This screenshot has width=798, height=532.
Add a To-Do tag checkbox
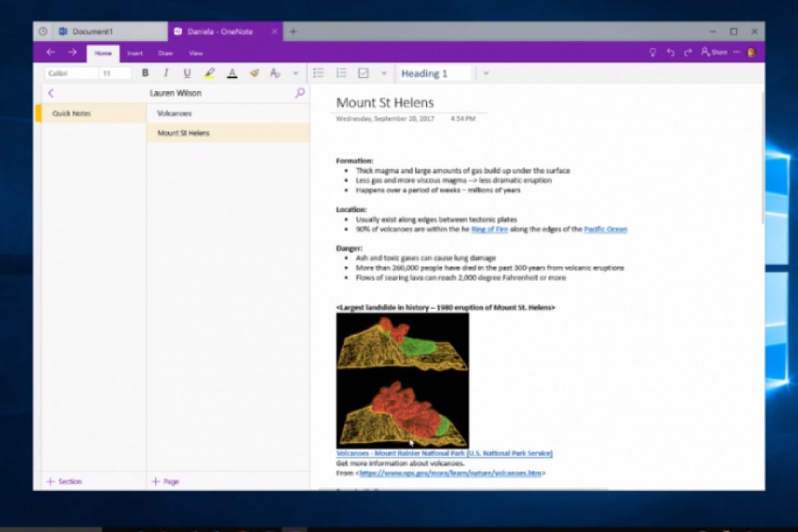pos(363,73)
